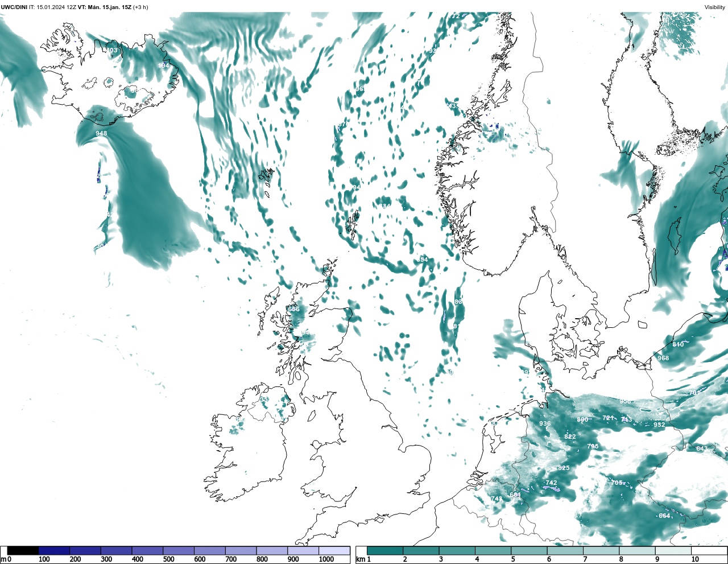The width and height of the screenshot is (728, 564).
Task: Click the 'Visibility' title label
Action: click(715, 7)
